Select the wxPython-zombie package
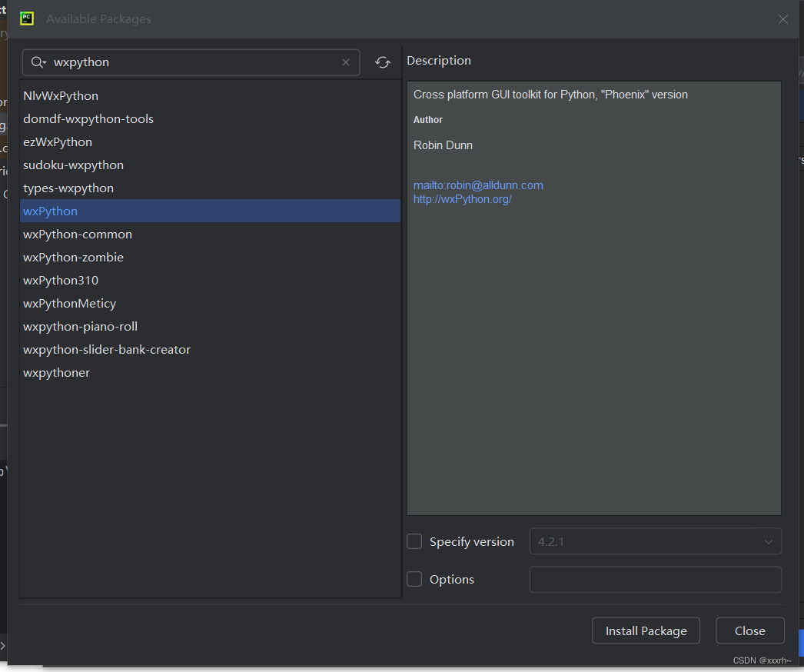Viewport: 804px width, 672px height. [x=73, y=257]
